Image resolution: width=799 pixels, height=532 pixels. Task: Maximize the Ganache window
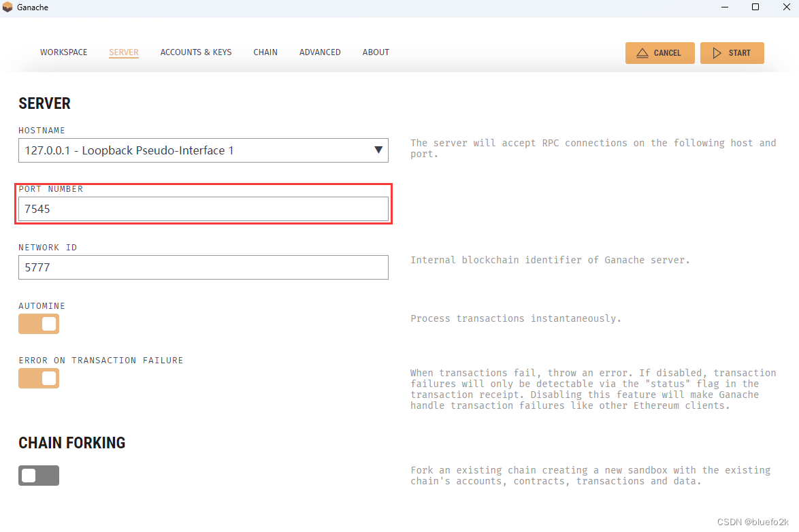point(755,7)
